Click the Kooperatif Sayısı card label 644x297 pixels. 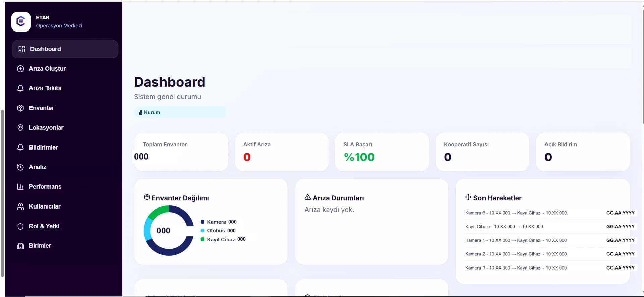[466, 144]
